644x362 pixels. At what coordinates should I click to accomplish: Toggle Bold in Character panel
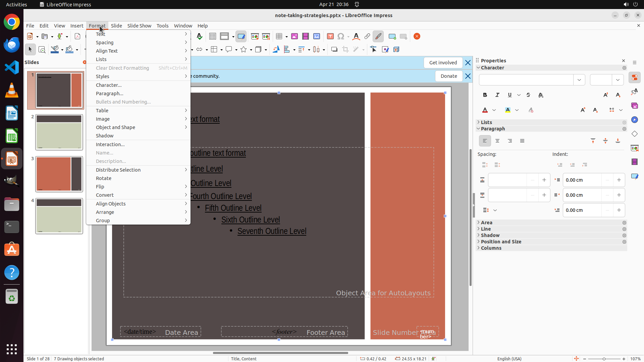coord(485,95)
